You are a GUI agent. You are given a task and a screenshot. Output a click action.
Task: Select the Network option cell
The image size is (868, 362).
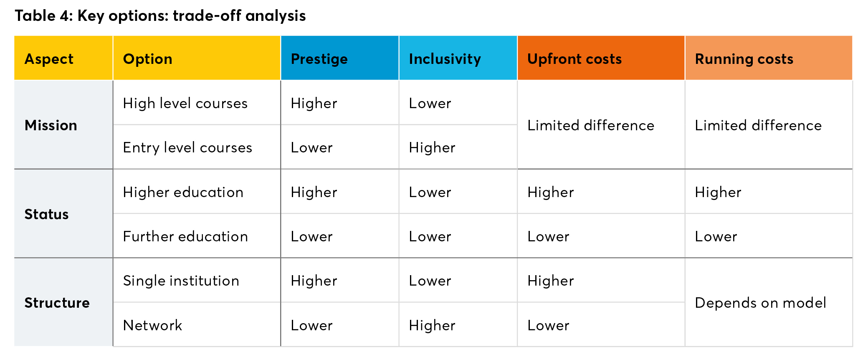[153, 325]
